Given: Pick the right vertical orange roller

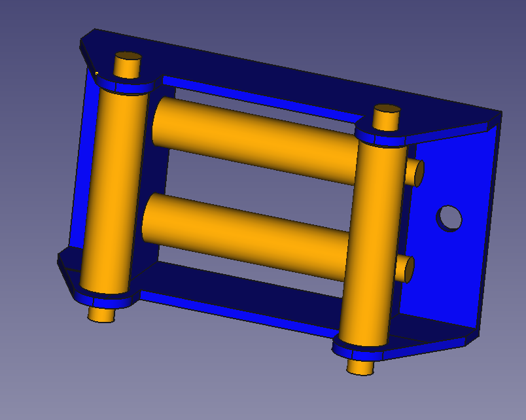Looking at the screenshot, I should (x=373, y=243).
